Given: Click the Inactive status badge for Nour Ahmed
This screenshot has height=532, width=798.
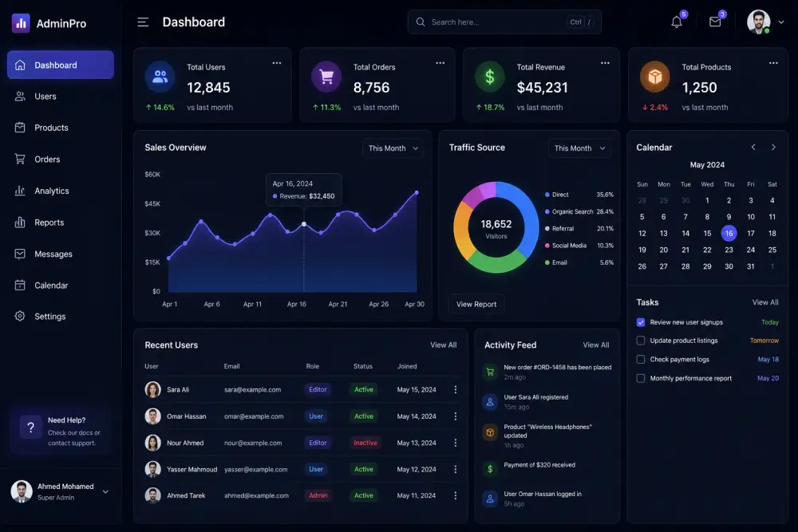Looking at the screenshot, I should 365,443.
